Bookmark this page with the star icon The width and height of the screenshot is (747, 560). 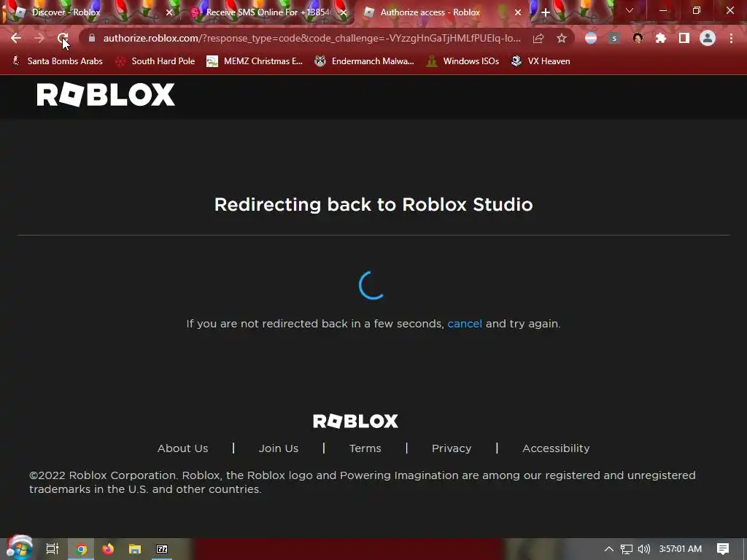[562, 38]
